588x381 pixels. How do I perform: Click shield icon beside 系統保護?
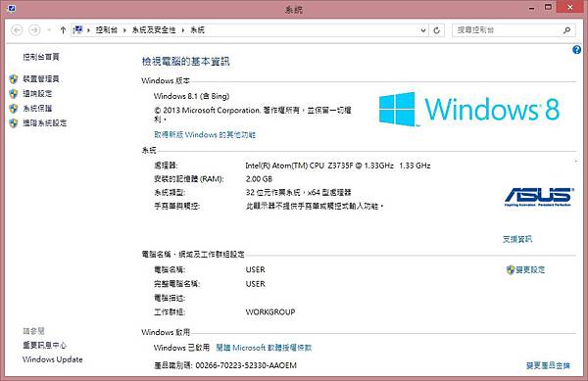click(x=14, y=109)
